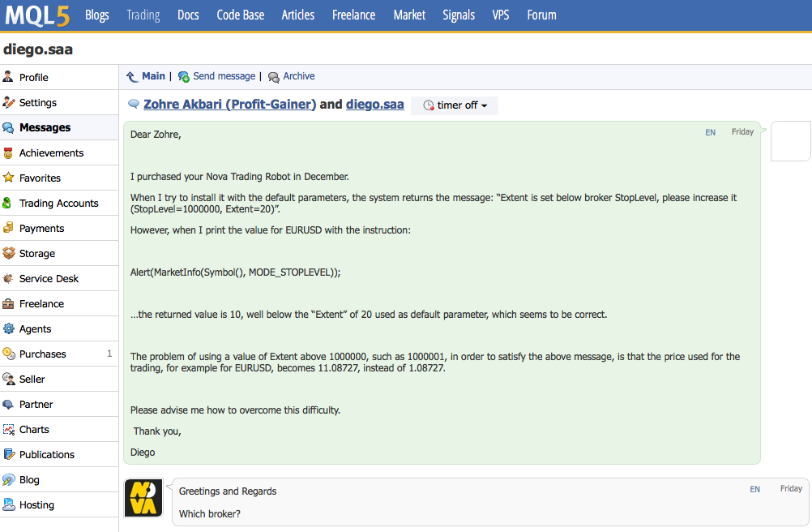Viewport: 812px width, 532px height.
Task: Click the NOVA avatar thumbnail
Action: (x=143, y=498)
